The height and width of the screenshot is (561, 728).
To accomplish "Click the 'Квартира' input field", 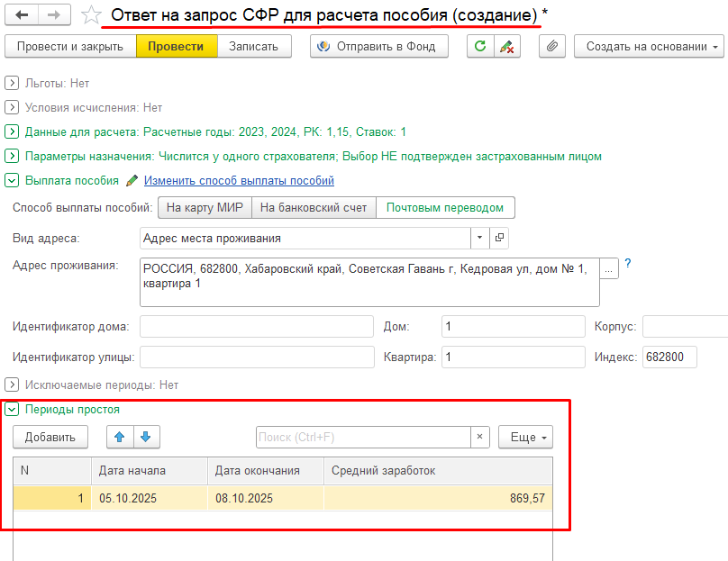I will click(514, 357).
